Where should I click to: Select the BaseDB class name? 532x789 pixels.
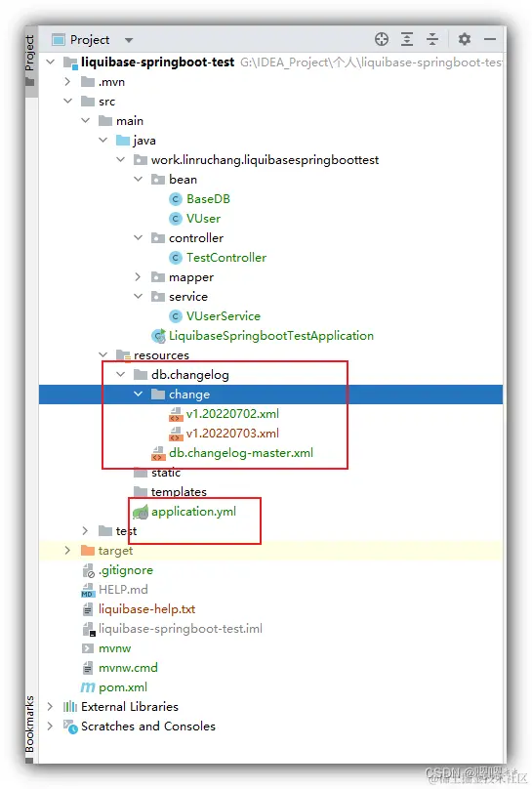(208, 199)
